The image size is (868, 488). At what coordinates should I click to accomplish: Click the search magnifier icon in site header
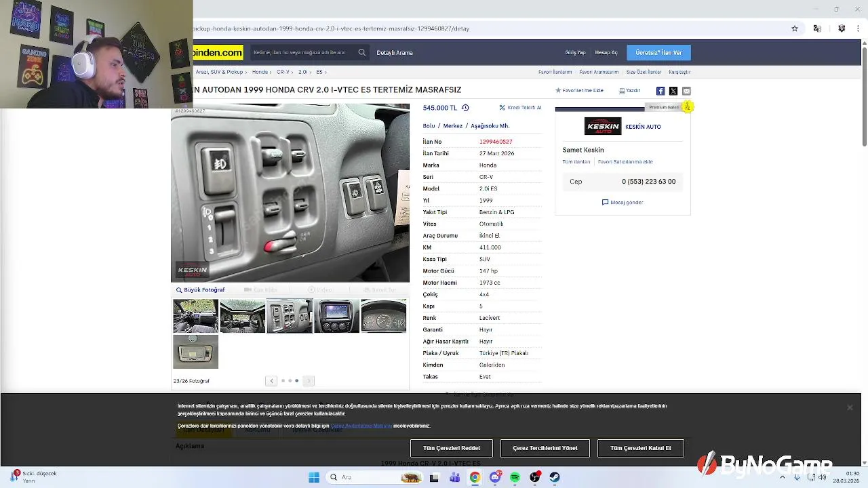tap(362, 52)
